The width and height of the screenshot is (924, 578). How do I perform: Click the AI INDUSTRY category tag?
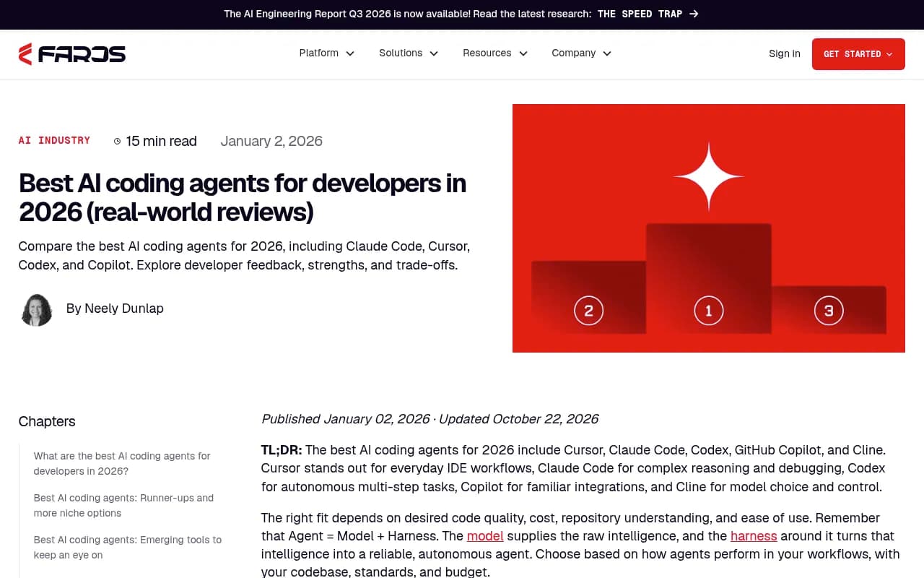pos(54,141)
